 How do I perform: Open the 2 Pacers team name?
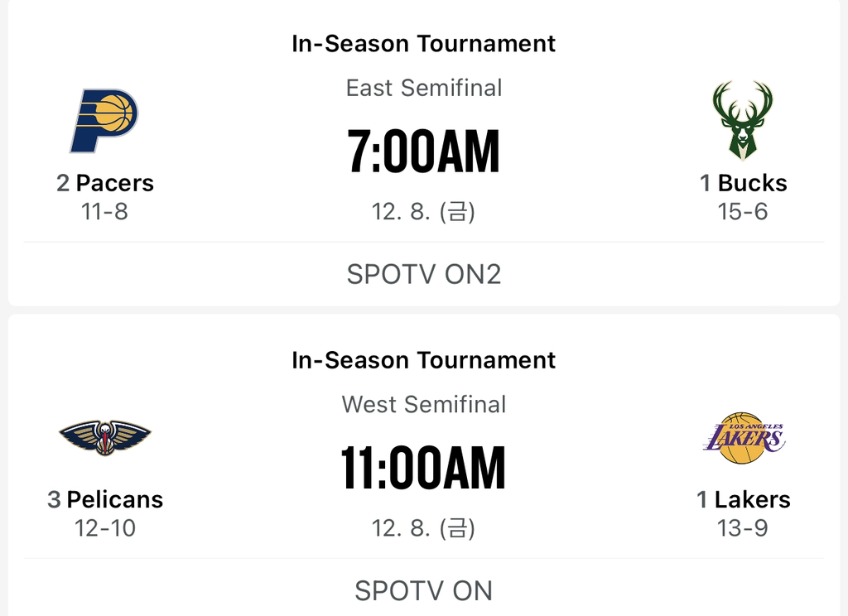point(105,183)
